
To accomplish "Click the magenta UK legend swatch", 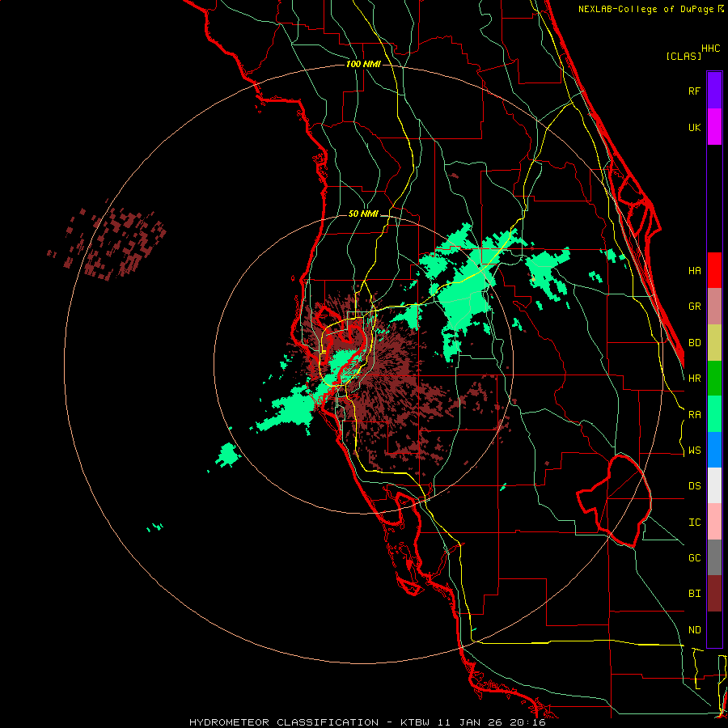I will [x=714, y=127].
